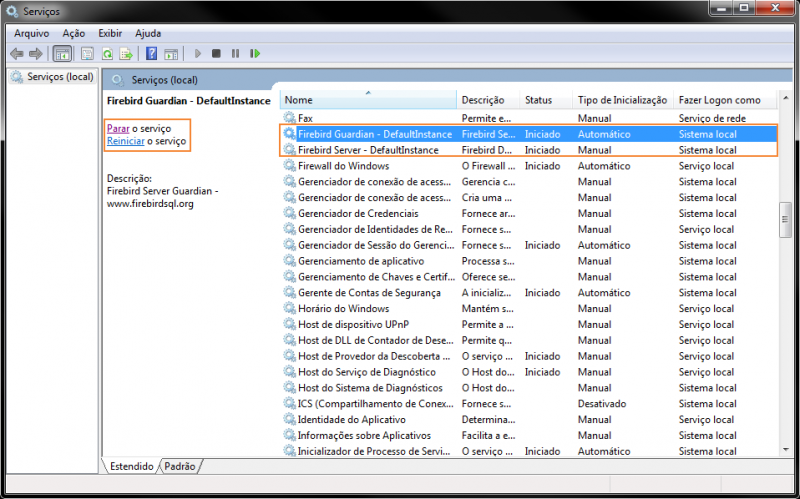Click the Forward arrow toolbar icon
This screenshot has width=800, height=499.
(36, 54)
